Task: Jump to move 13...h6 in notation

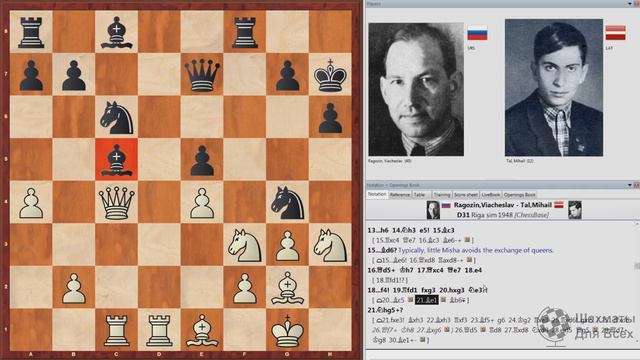Action: (x=378, y=230)
